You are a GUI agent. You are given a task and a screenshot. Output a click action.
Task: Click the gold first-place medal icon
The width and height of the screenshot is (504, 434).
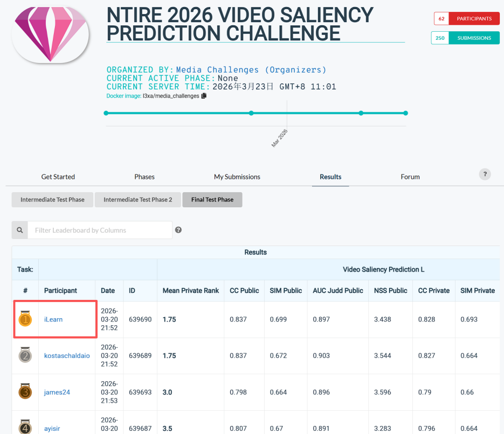pos(25,319)
